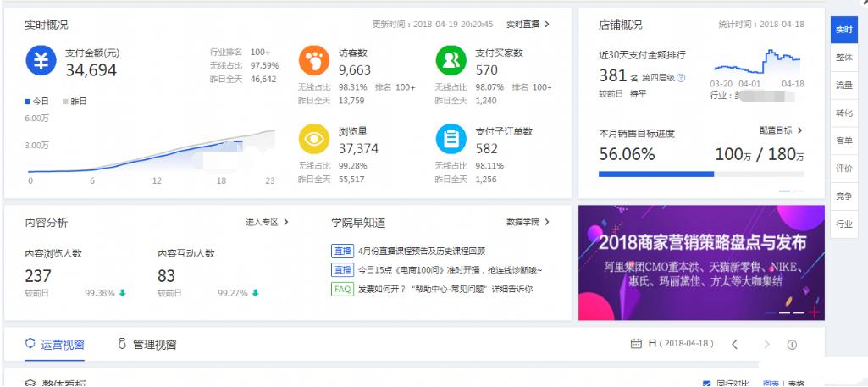This screenshot has width=868, height=387.
Task: Open 实时直播 with the chevron
Action: [528, 25]
